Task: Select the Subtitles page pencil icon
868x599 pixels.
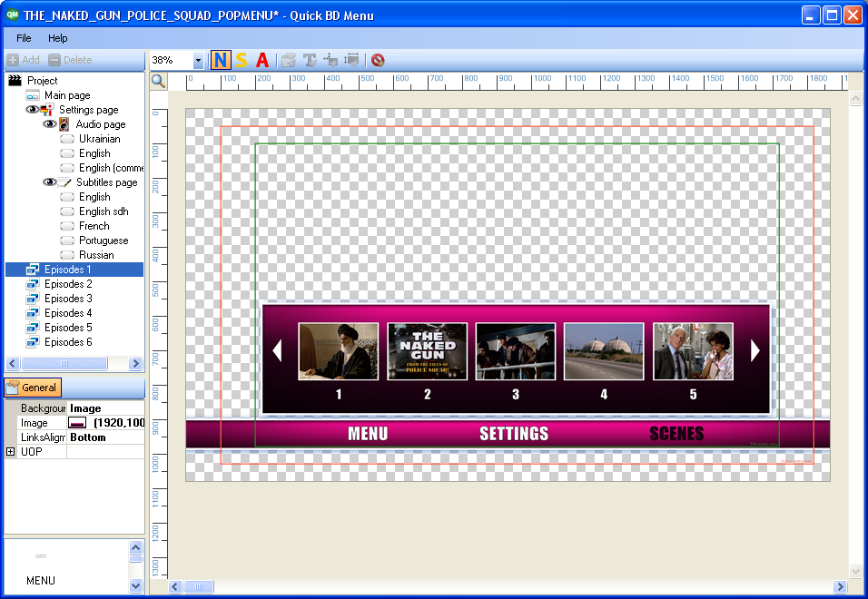Action: point(64,182)
